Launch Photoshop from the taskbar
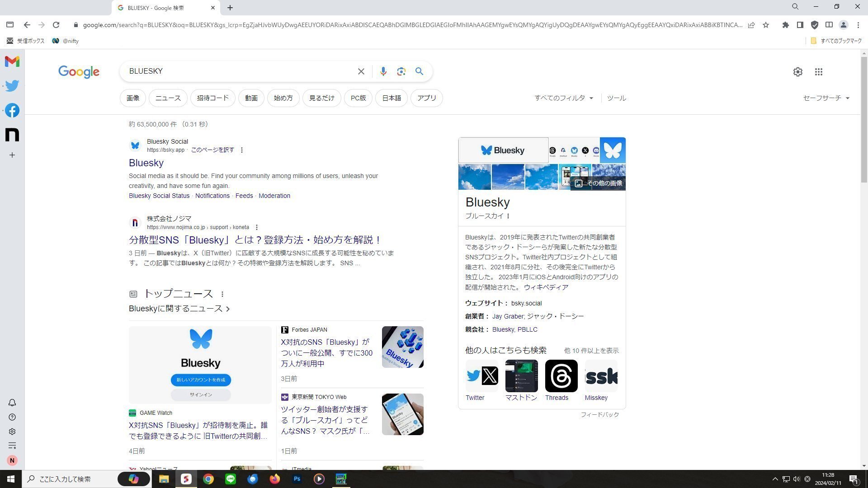Screen dimensions: 868x488 point(297,479)
